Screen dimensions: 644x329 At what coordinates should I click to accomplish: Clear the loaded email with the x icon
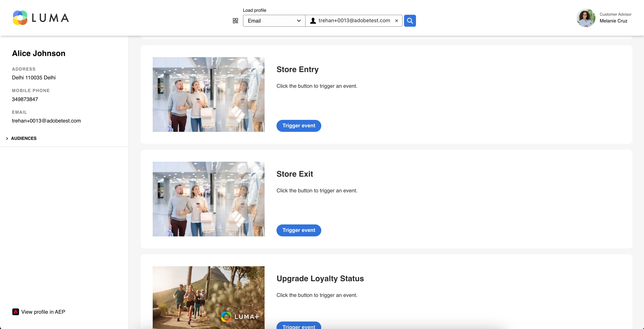tap(397, 21)
